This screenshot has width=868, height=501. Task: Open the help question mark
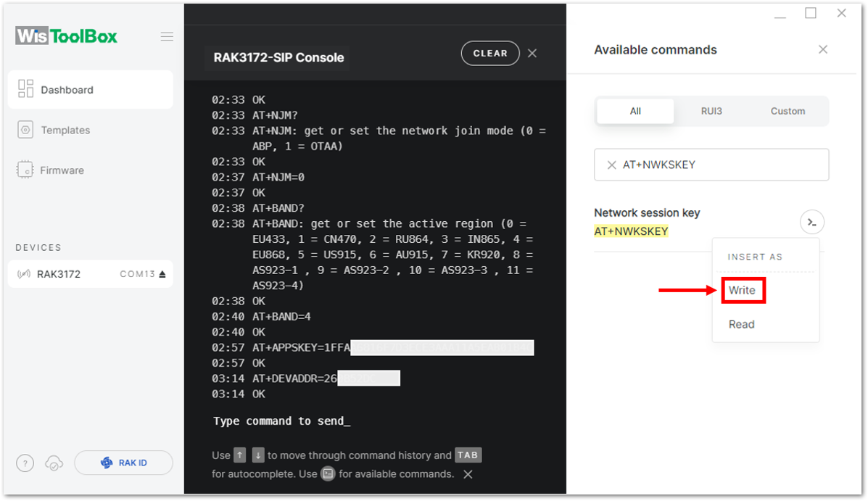[25, 463]
